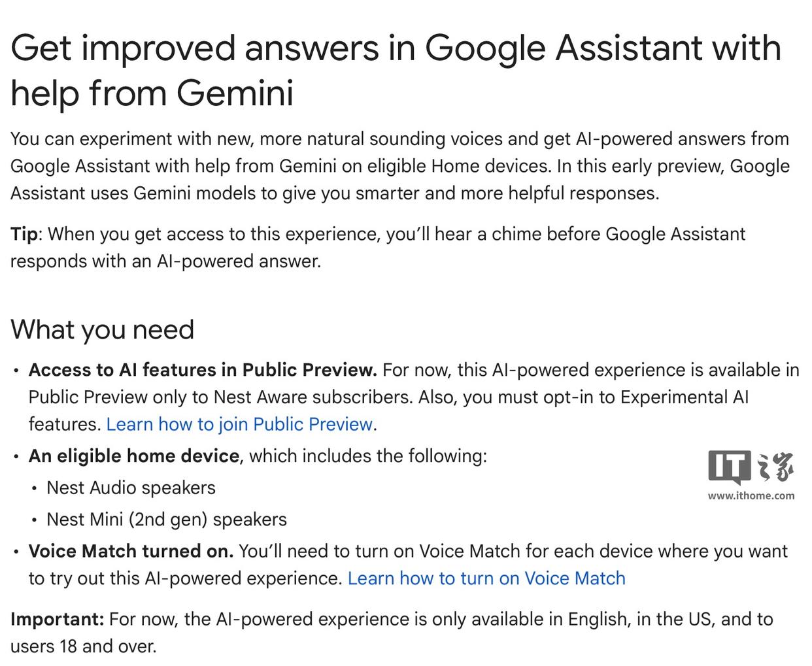The width and height of the screenshot is (812, 666).
Task: Click the intro paragraph about natural sounding voices
Action: [400, 166]
